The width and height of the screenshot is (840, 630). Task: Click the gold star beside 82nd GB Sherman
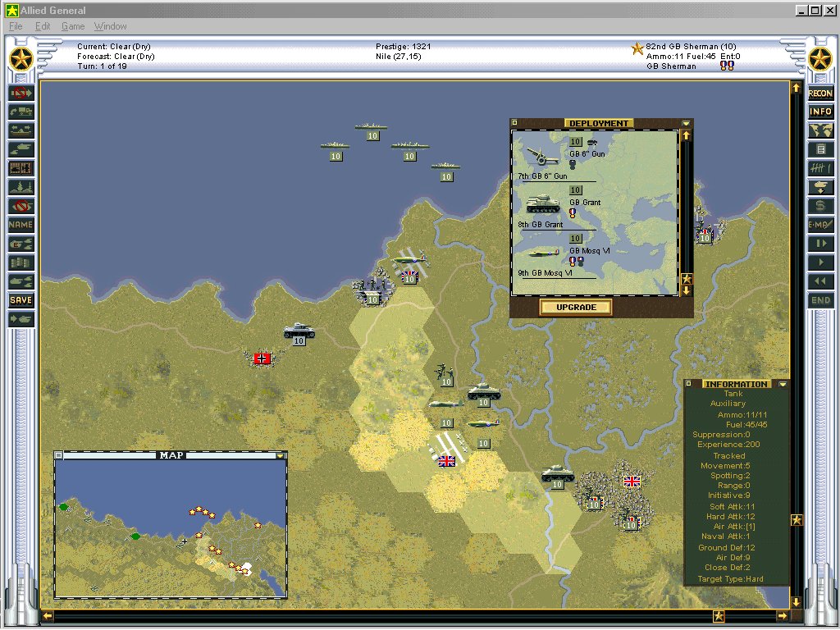pyautogui.click(x=637, y=48)
